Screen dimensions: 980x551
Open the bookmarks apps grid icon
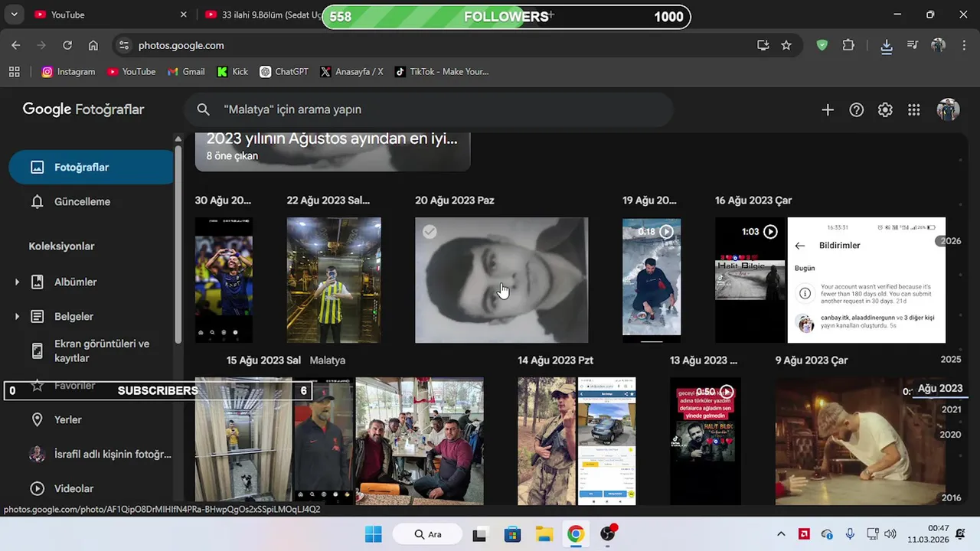coord(14,71)
